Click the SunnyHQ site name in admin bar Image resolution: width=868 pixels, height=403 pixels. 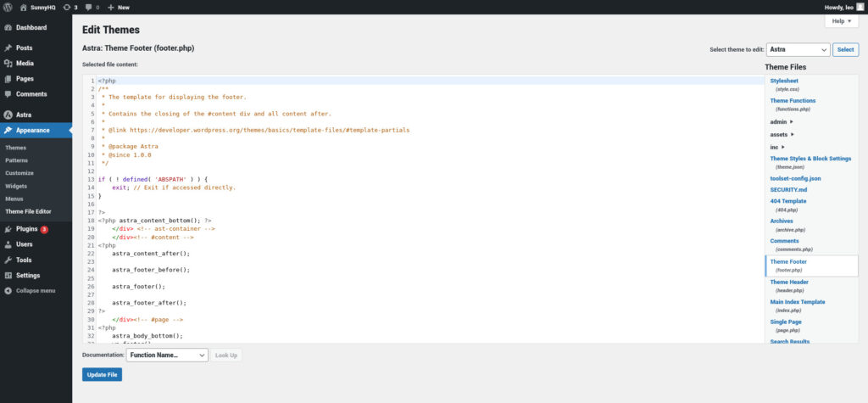(x=42, y=7)
